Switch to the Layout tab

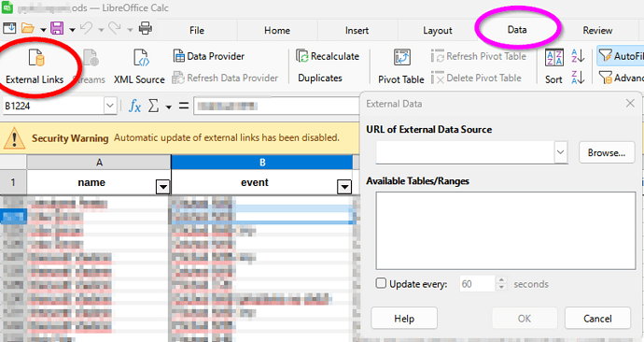point(438,31)
